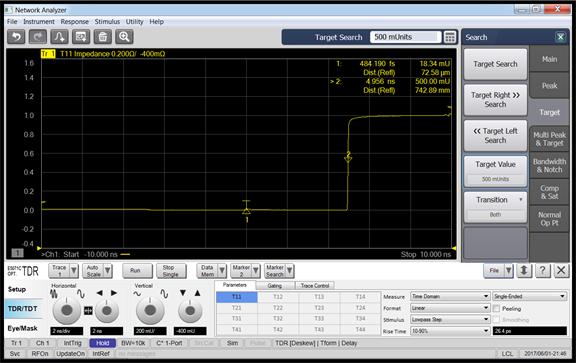The width and height of the screenshot is (576, 363).
Task: Click the horizontal scale knob
Action: coord(66,310)
